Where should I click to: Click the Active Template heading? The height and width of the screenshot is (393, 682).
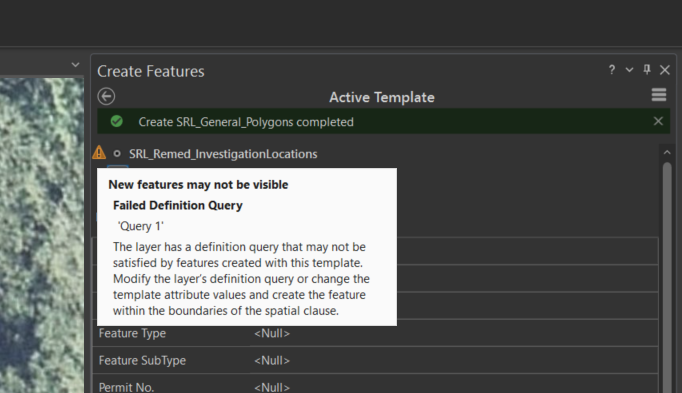coord(381,97)
